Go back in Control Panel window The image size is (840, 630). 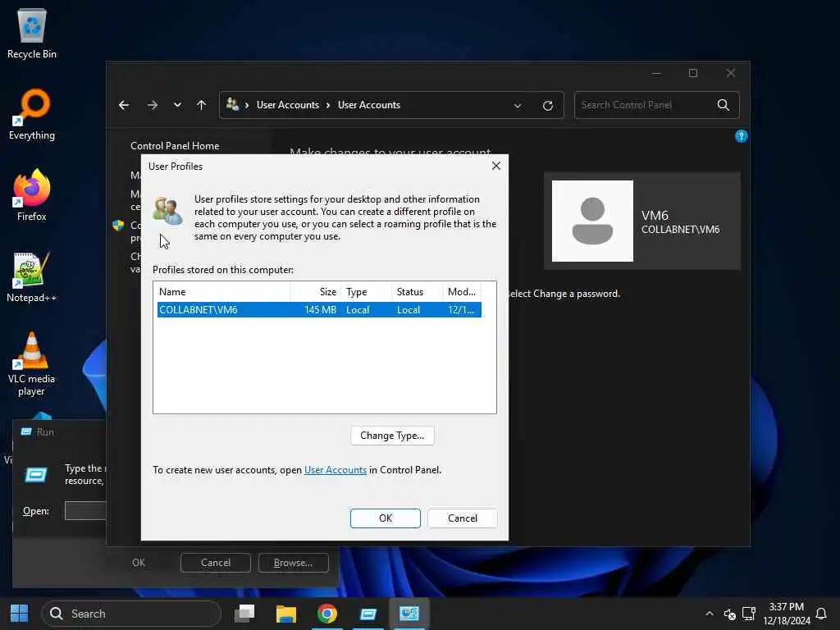click(x=124, y=105)
